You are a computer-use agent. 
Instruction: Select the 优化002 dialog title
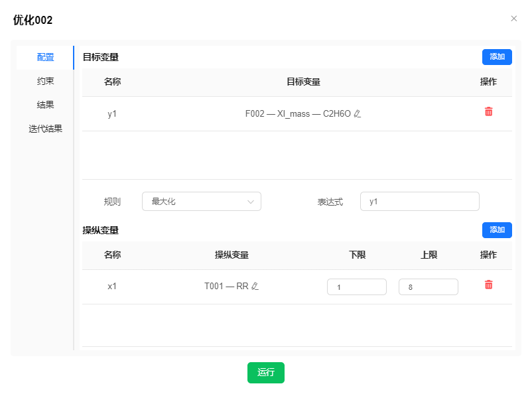tap(33, 20)
